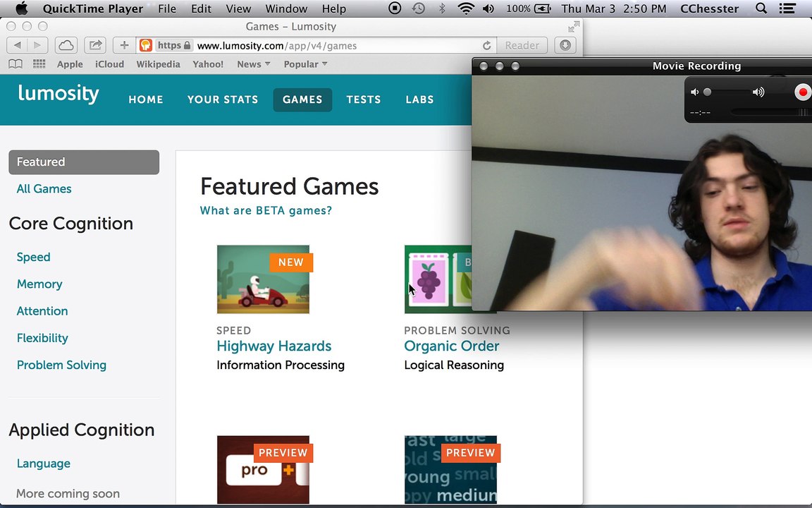The height and width of the screenshot is (508, 812).
Task: Open the Yahoo! bookmark
Action: pos(208,64)
